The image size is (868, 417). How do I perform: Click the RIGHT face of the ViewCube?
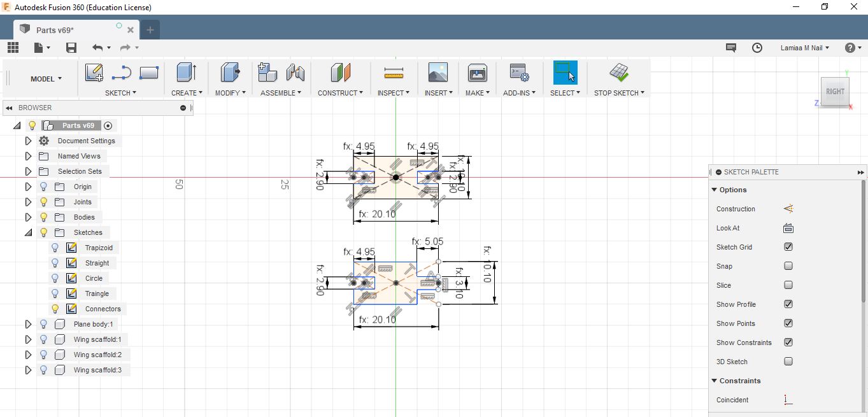835,91
